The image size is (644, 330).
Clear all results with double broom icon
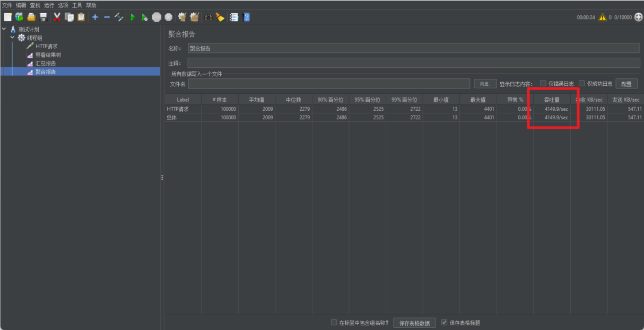click(194, 17)
